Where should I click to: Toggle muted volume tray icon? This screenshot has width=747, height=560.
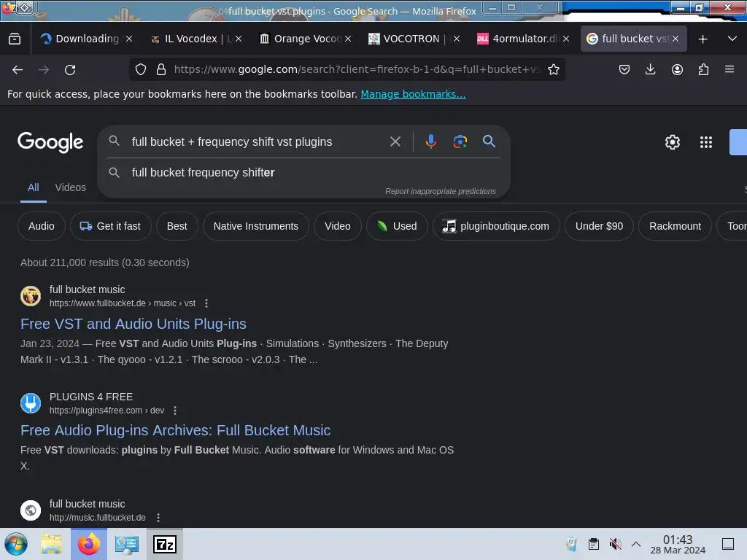click(x=615, y=544)
